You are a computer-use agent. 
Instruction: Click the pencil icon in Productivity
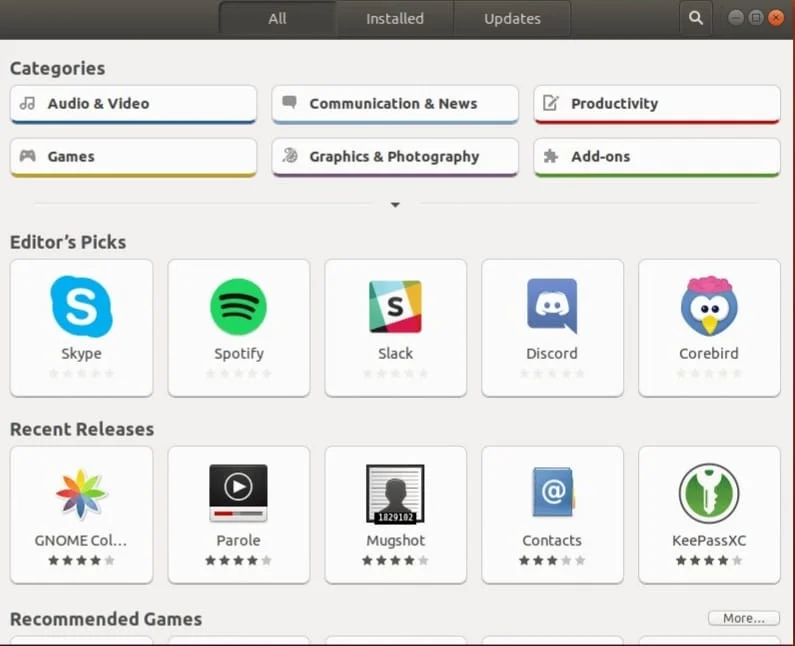coord(551,103)
